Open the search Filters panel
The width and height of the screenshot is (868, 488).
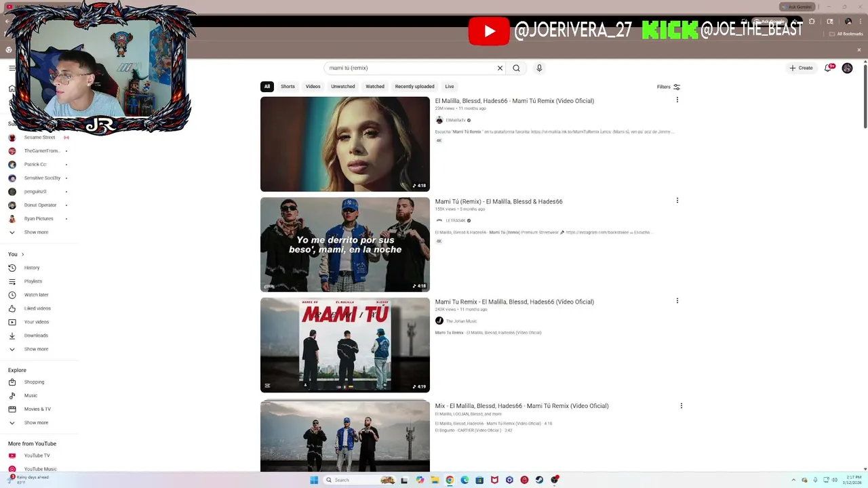(x=669, y=87)
